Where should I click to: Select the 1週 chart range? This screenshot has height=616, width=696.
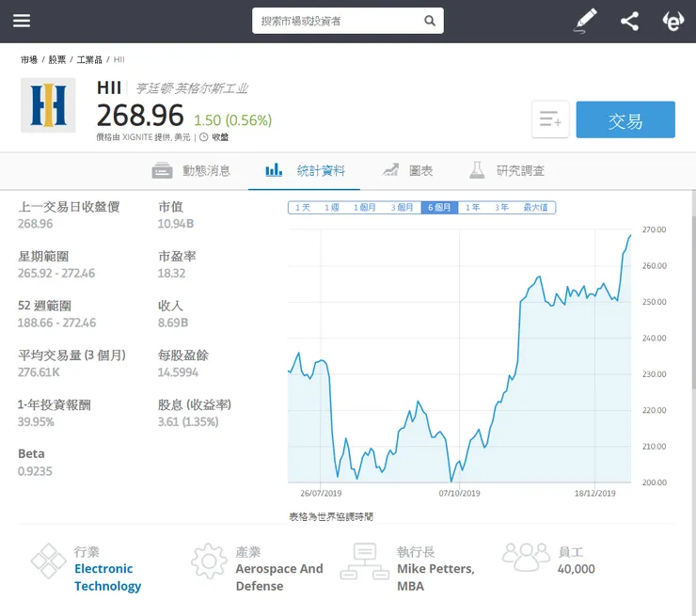point(332,207)
